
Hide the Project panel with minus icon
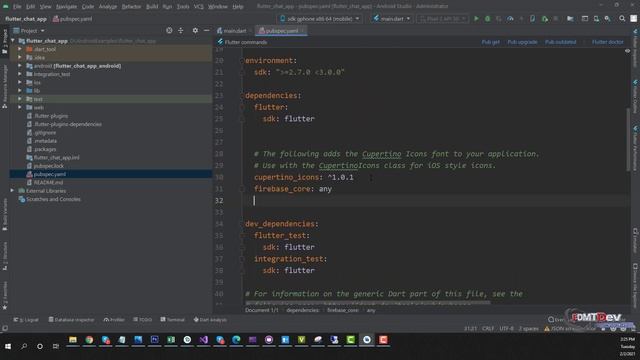[x=207, y=31]
